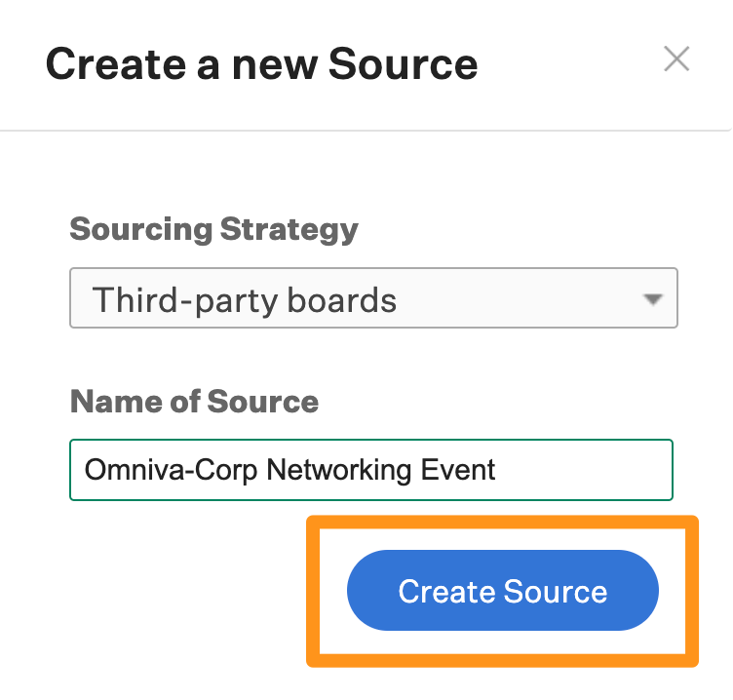This screenshot has width=733, height=700.
Task: Click the 'Sourcing Strategy' field label
Action: coord(214,230)
